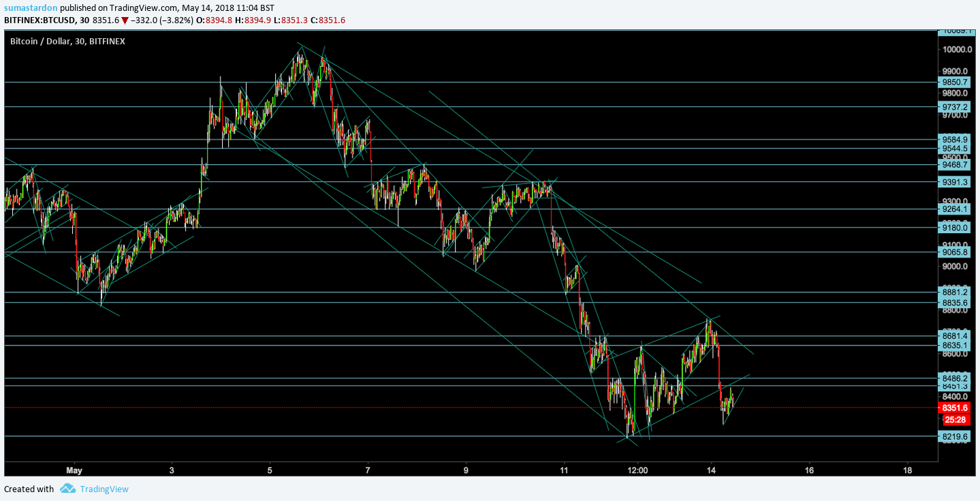980x501 pixels.
Task: Select the 8635.1 price level label
Action: coord(955,346)
